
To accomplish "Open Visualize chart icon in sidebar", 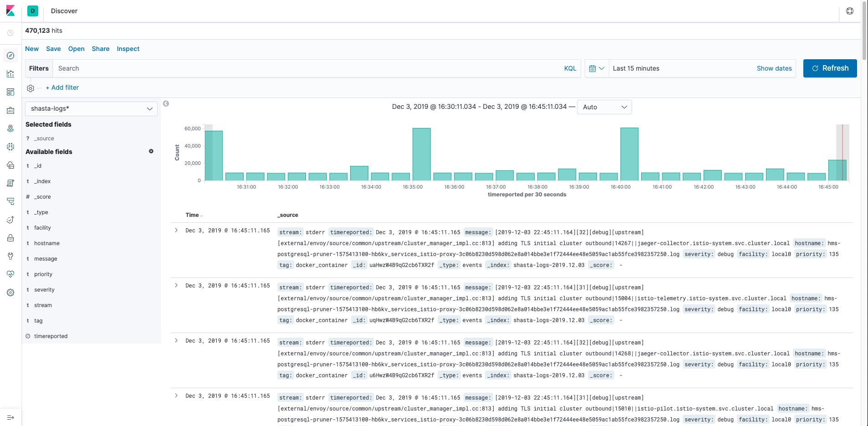I will 10,74.
